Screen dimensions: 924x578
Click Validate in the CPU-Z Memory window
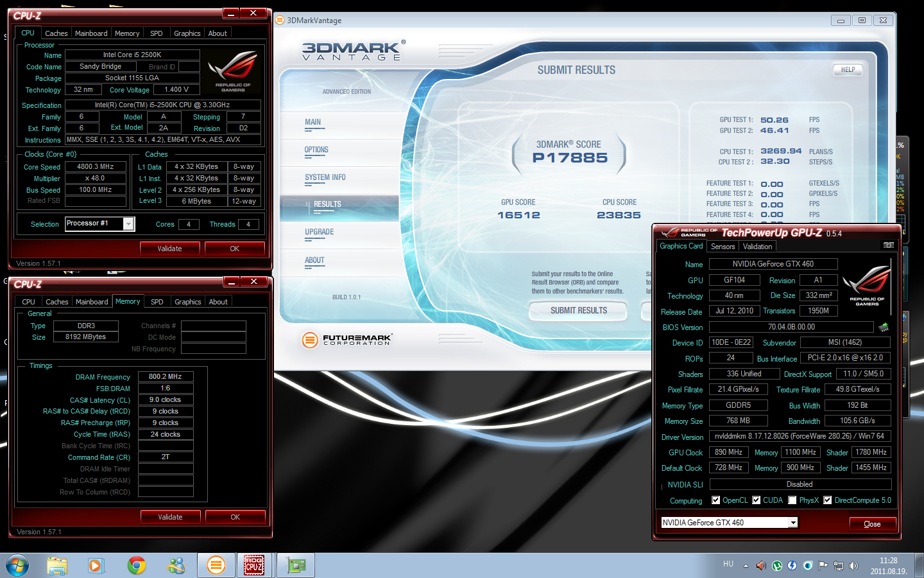pyautogui.click(x=170, y=517)
